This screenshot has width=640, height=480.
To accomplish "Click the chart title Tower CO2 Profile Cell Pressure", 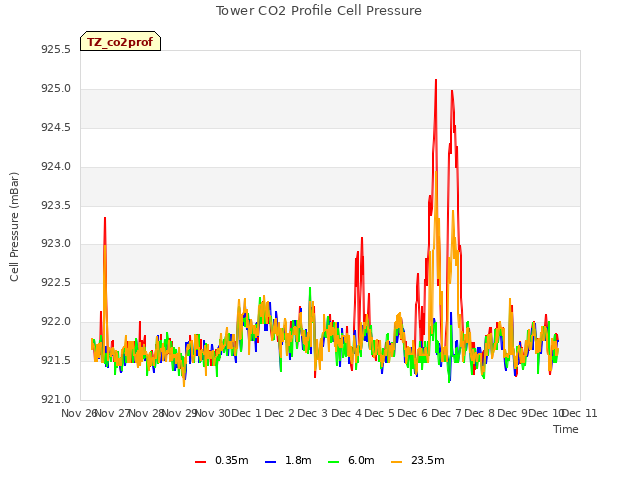I will [318, 11].
